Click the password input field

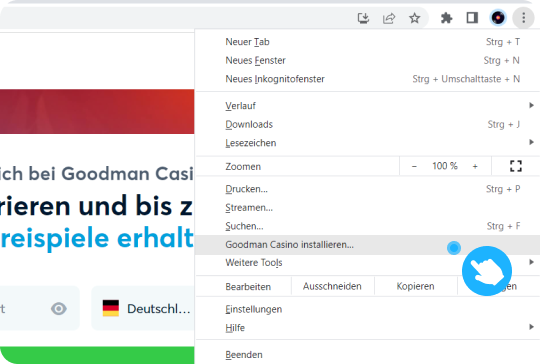(x=40, y=308)
